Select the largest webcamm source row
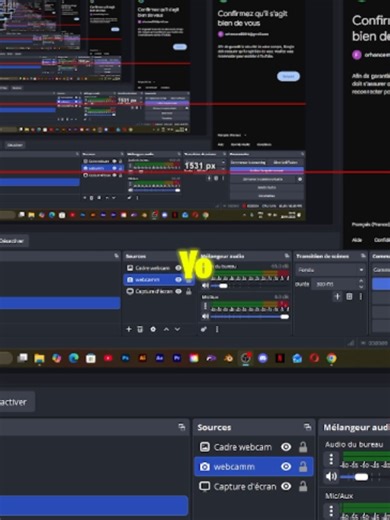Image resolution: width=390 pixels, height=520 pixels. click(253, 467)
